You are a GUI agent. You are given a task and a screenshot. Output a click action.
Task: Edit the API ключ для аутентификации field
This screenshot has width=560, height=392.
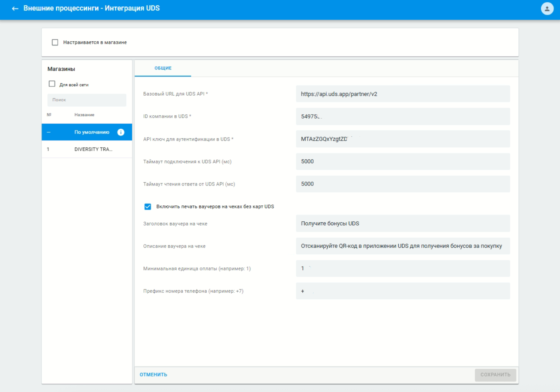pyautogui.click(x=403, y=139)
